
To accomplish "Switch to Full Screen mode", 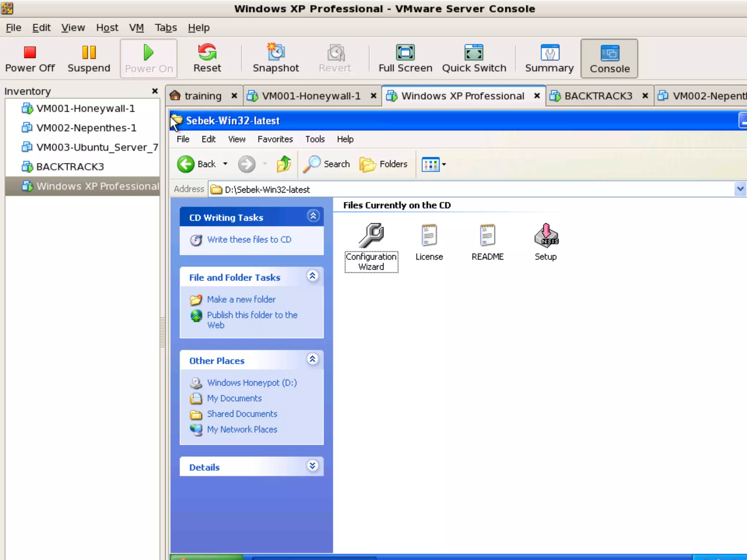I will pyautogui.click(x=405, y=53).
